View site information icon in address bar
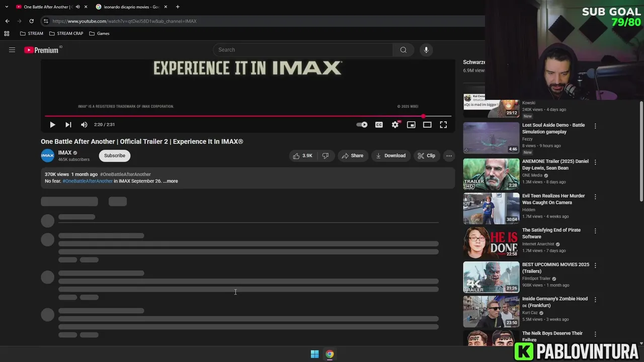Image resolution: width=644 pixels, height=362 pixels. click(x=46, y=21)
